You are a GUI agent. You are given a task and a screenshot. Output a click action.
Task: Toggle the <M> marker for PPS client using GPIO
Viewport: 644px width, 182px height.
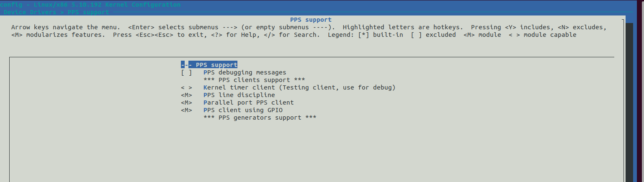click(186, 110)
